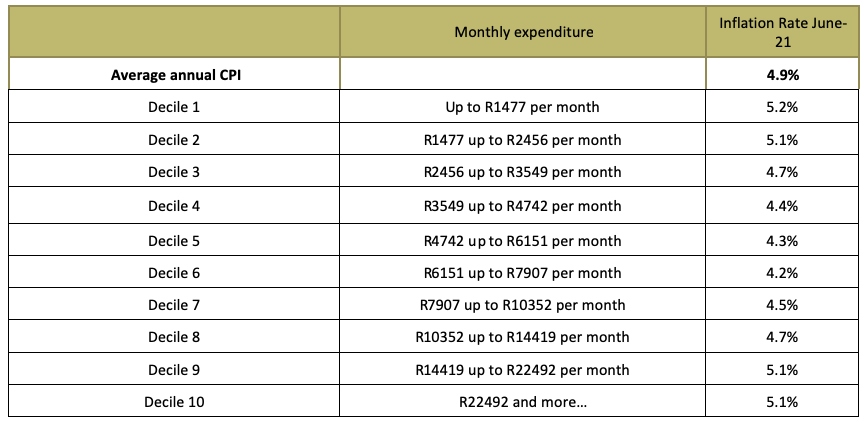The width and height of the screenshot is (867, 423).
Task: Select the Decile 5 inflation value 4.3%
Action: pos(782,241)
